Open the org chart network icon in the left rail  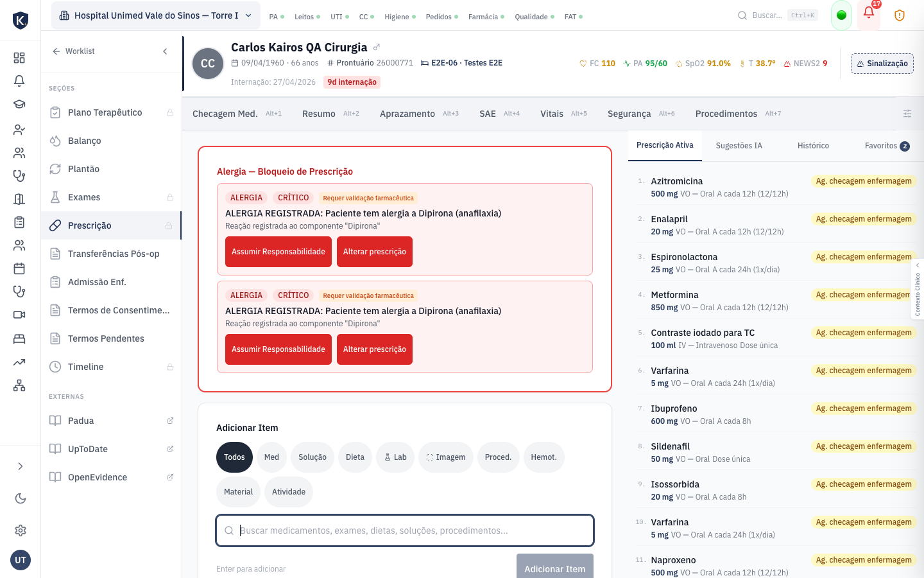tap(19, 385)
